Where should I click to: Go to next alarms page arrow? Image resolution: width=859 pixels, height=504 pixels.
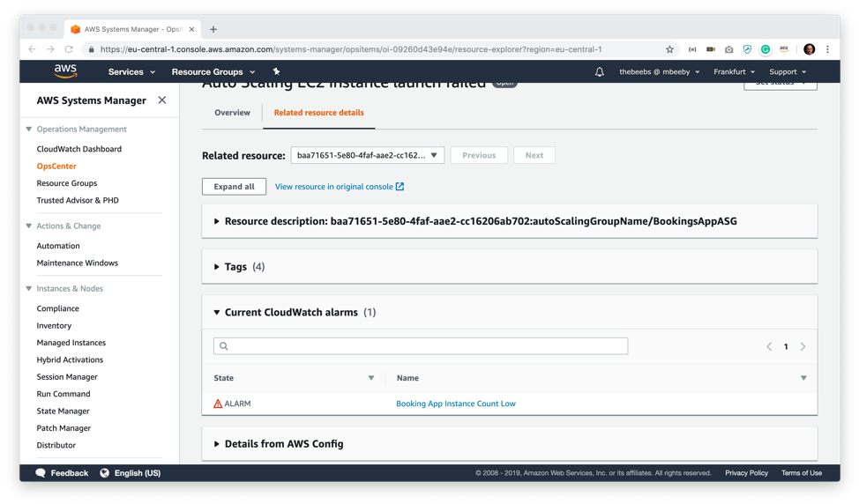[x=803, y=346]
